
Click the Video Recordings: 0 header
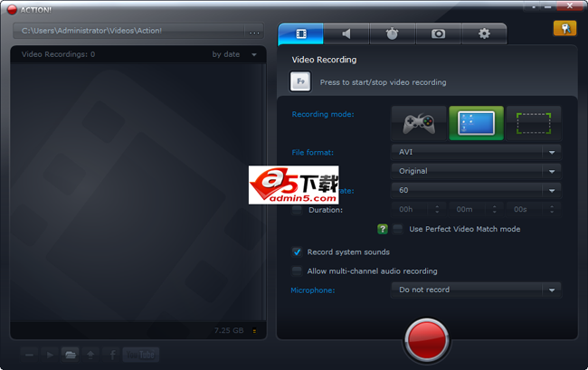(x=58, y=54)
